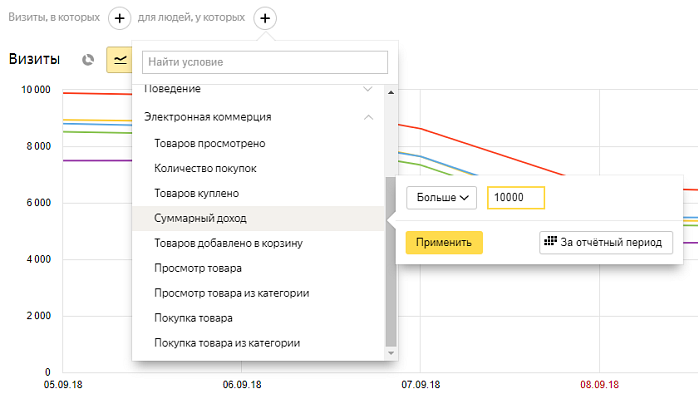This screenshot has width=698, height=397.
Task: Click the calendar grid icon in period button
Action: point(550,241)
